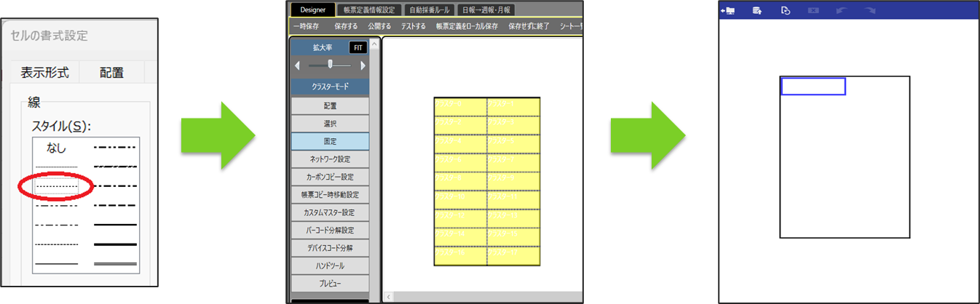Click the blue-outlined cell on the form
This screenshot has height=304, width=980.
[x=813, y=87]
